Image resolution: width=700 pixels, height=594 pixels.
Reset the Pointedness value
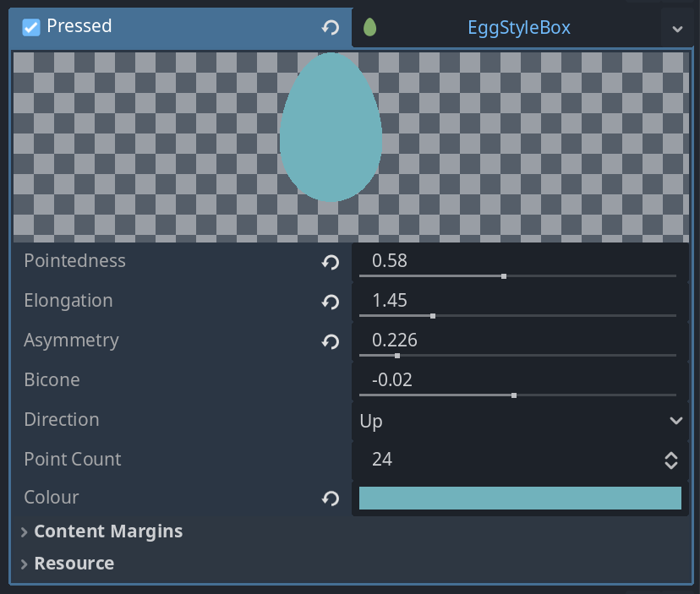coord(331,262)
